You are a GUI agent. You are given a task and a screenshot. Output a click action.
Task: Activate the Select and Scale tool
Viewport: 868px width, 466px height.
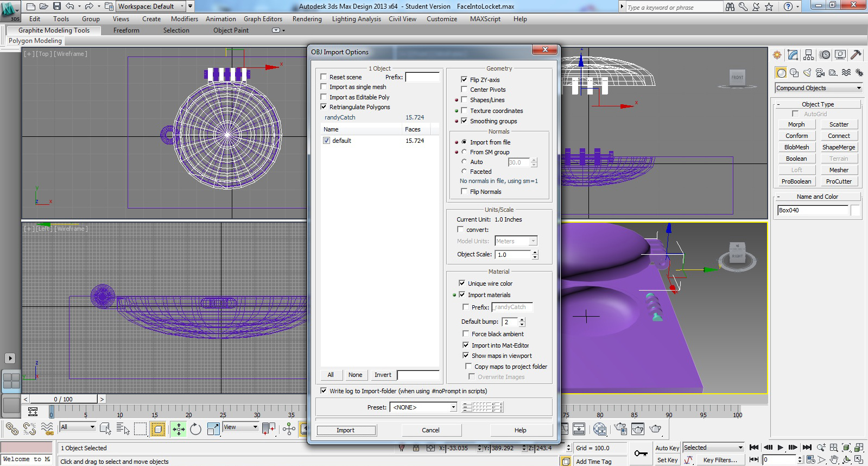point(213,429)
